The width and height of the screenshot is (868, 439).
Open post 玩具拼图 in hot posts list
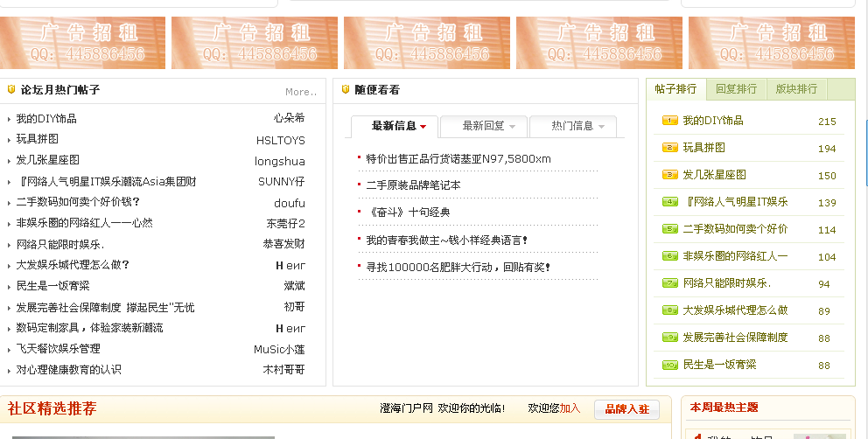(37, 139)
